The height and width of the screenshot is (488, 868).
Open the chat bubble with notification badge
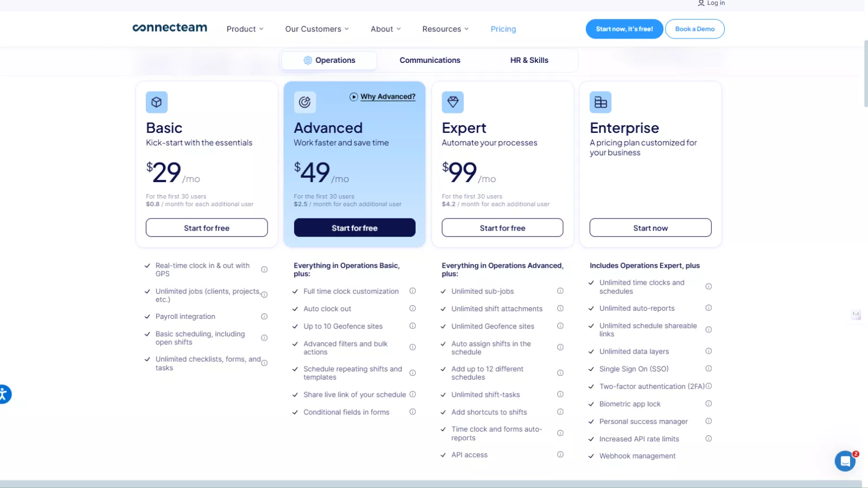tap(845, 461)
